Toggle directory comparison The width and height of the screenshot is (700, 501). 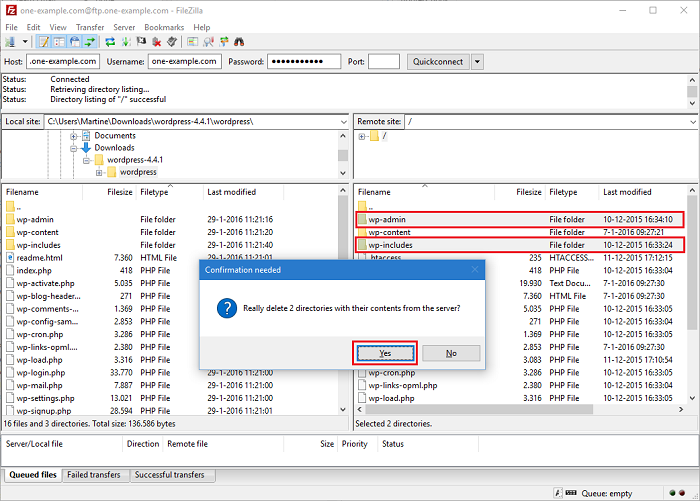tap(208, 42)
